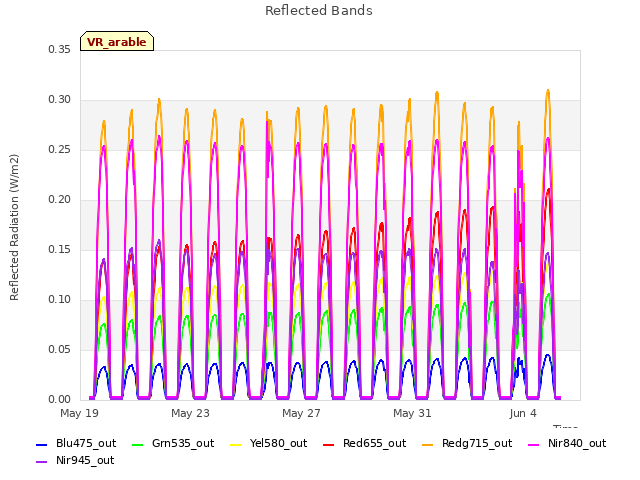Click the Reflected Bands chart title

pyautogui.click(x=319, y=11)
